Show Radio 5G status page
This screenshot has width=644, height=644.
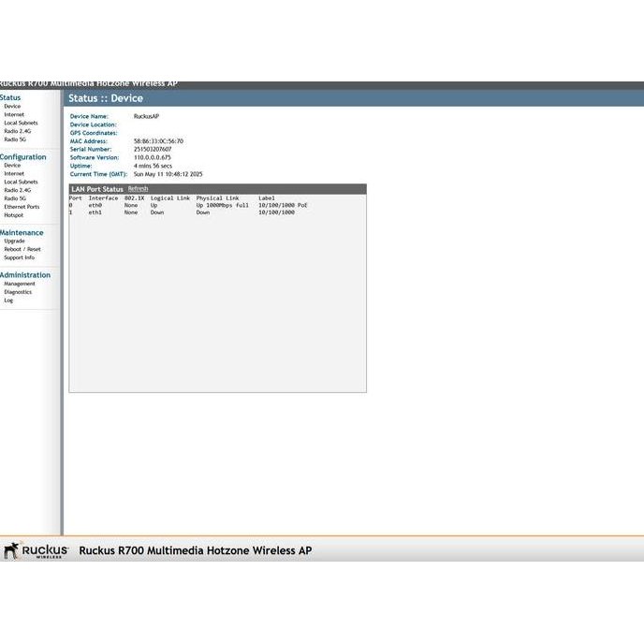(x=15, y=139)
